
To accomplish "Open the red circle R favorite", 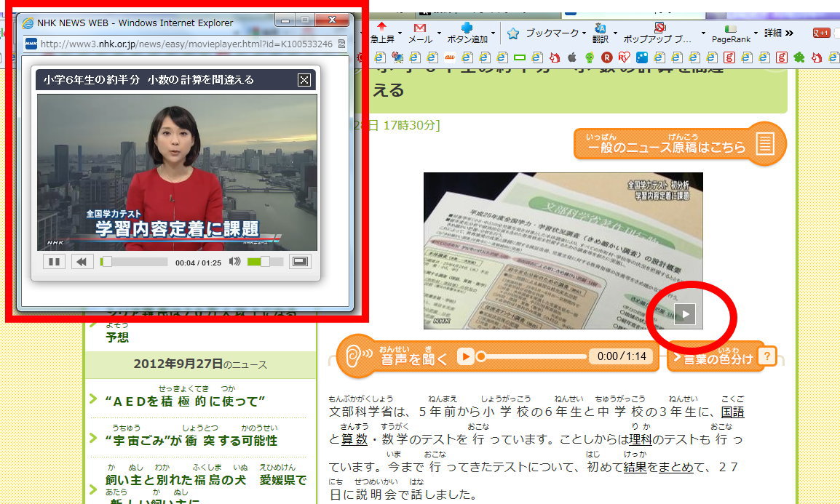I will coord(606,57).
